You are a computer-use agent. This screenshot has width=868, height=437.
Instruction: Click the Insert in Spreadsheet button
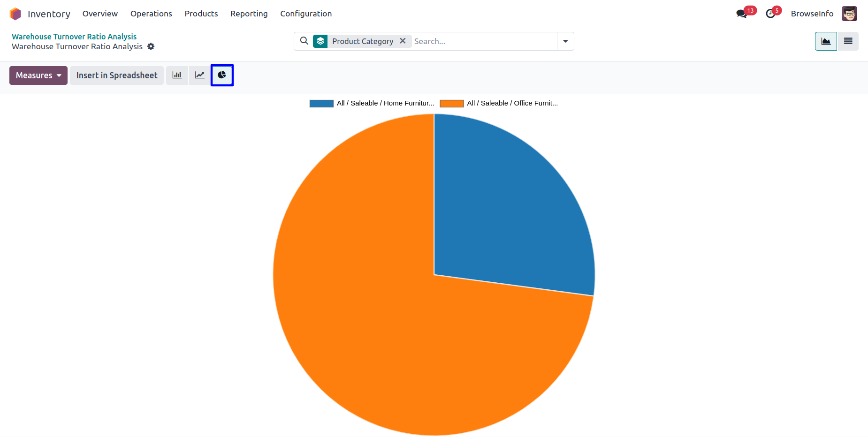117,75
